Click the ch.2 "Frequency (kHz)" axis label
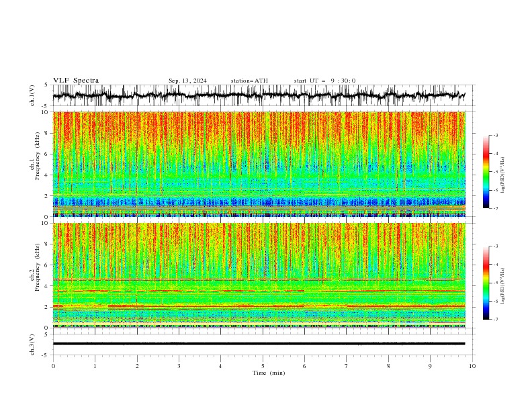This screenshot has height=411, width=532. [x=37, y=267]
